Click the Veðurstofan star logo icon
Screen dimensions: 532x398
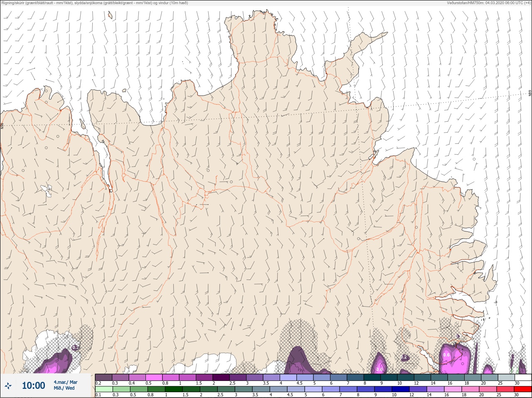8,386
